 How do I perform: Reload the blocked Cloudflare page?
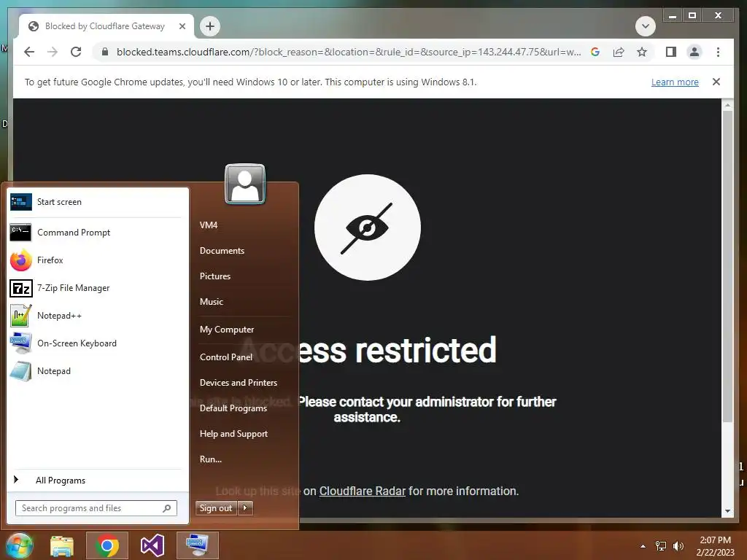tap(76, 52)
